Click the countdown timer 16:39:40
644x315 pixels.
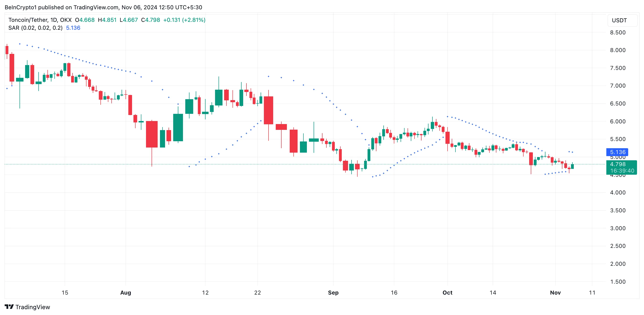point(623,171)
